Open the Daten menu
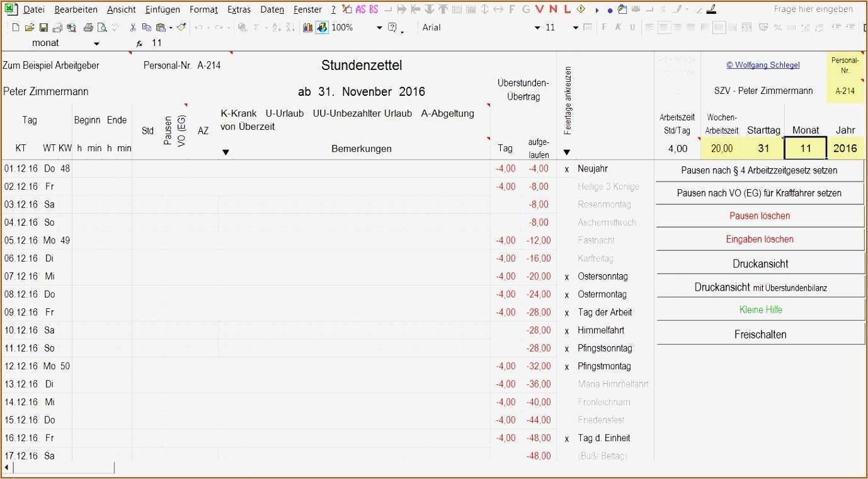Image resolution: width=868 pixels, height=479 pixels. pyautogui.click(x=272, y=9)
